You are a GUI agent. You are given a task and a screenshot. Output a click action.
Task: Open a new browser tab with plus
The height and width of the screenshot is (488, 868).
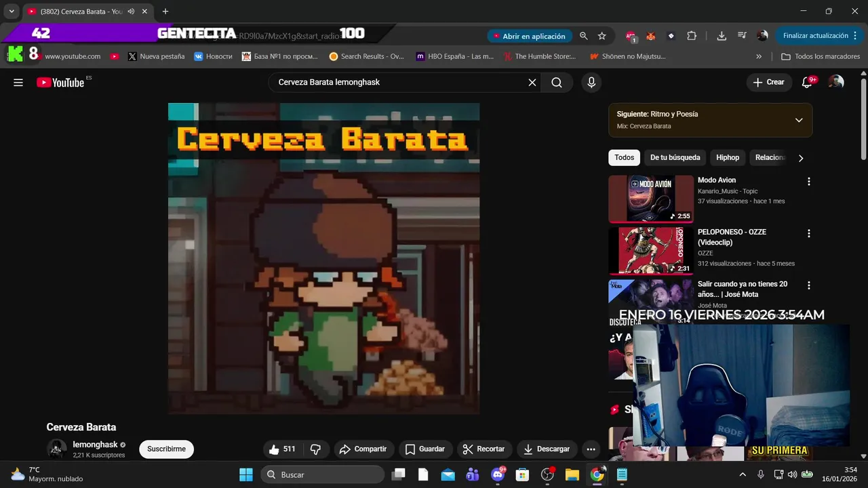(x=165, y=12)
